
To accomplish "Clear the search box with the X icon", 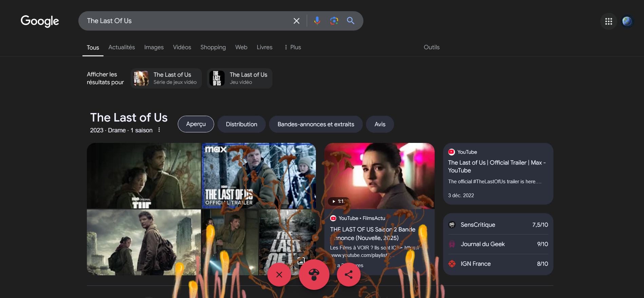I will pos(296,21).
